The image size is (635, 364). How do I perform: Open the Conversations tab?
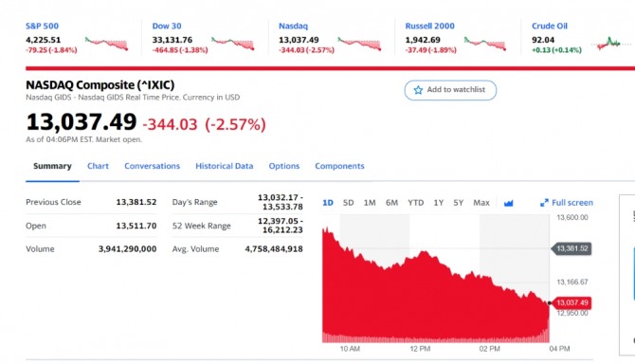pyautogui.click(x=152, y=166)
